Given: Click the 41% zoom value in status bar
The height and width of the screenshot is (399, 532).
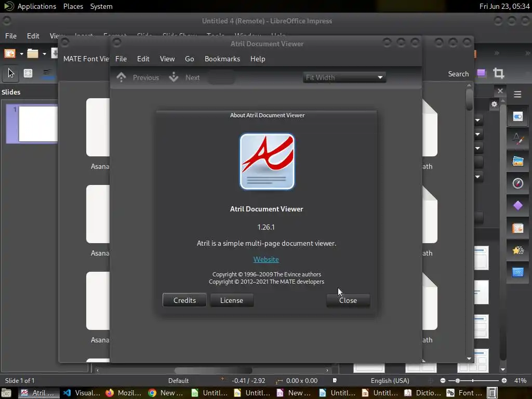Looking at the screenshot, I should pos(520,381).
